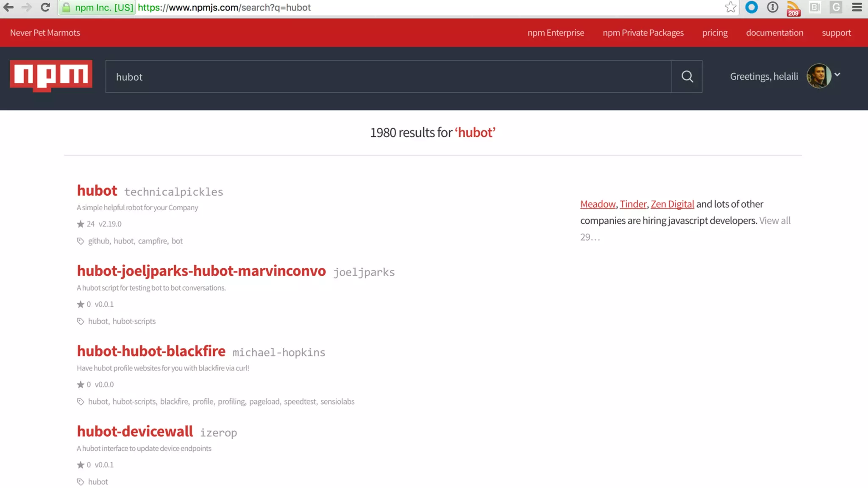Image resolution: width=868 pixels, height=488 pixels.
Task: Click the npm logo
Action: pyautogui.click(x=51, y=76)
